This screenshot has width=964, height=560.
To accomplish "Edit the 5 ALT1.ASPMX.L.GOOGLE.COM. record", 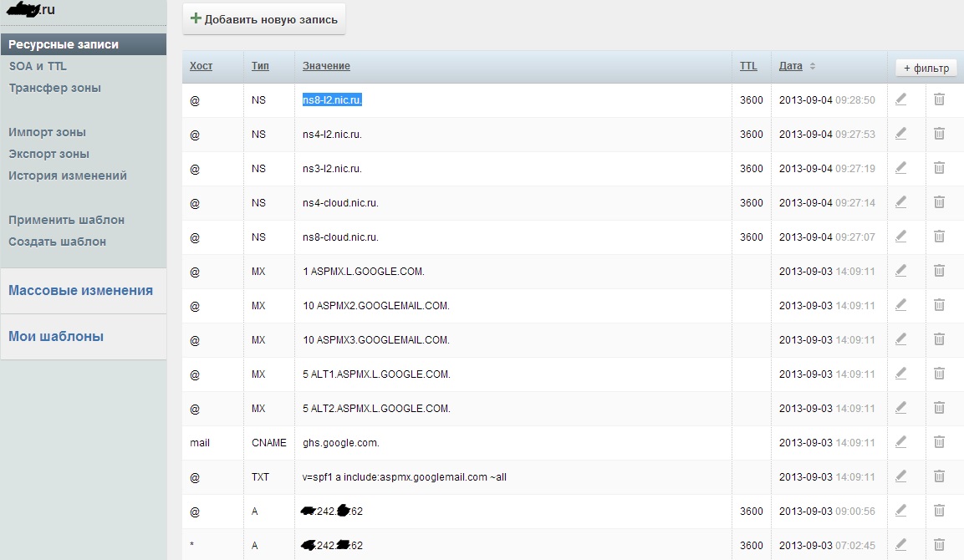I will click(x=900, y=374).
